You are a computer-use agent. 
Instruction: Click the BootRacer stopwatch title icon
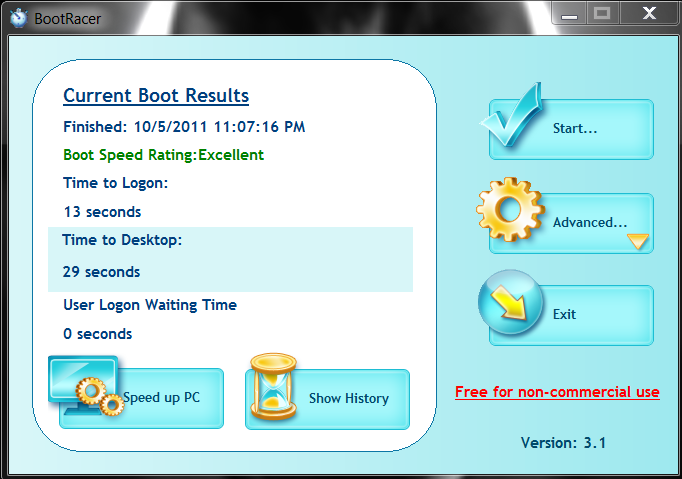coord(19,18)
